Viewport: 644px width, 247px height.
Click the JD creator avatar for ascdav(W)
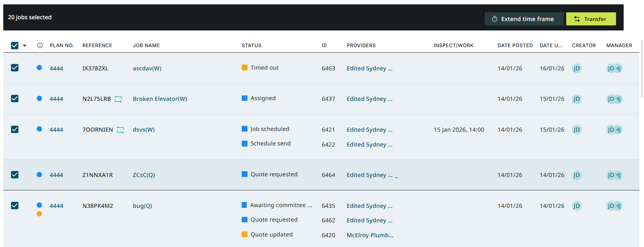click(577, 68)
